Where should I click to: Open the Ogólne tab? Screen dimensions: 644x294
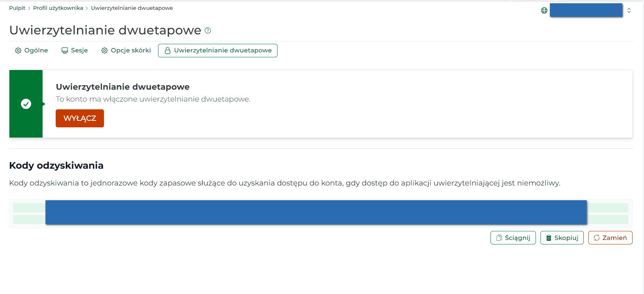click(x=32, y=50)
